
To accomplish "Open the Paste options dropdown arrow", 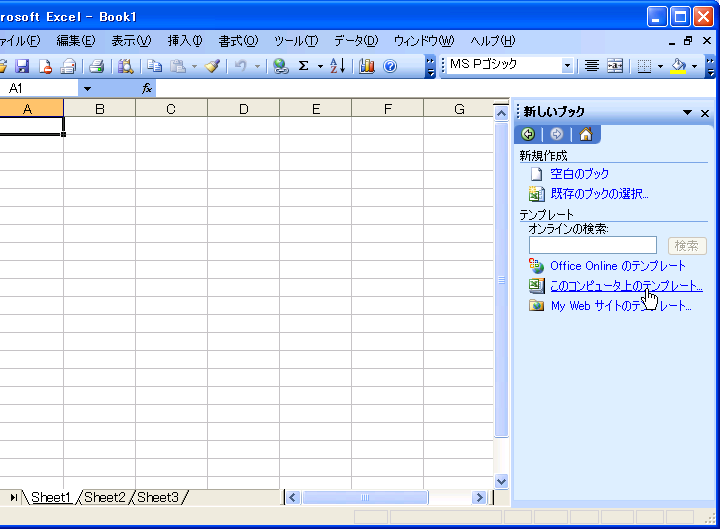I will pos(194,66).
